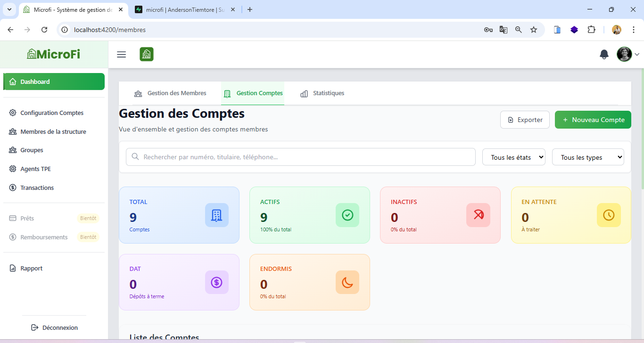This screenshot has width=644, height=343.
Task: Switch to the Gestion des Membres tab
Action: 171,93
